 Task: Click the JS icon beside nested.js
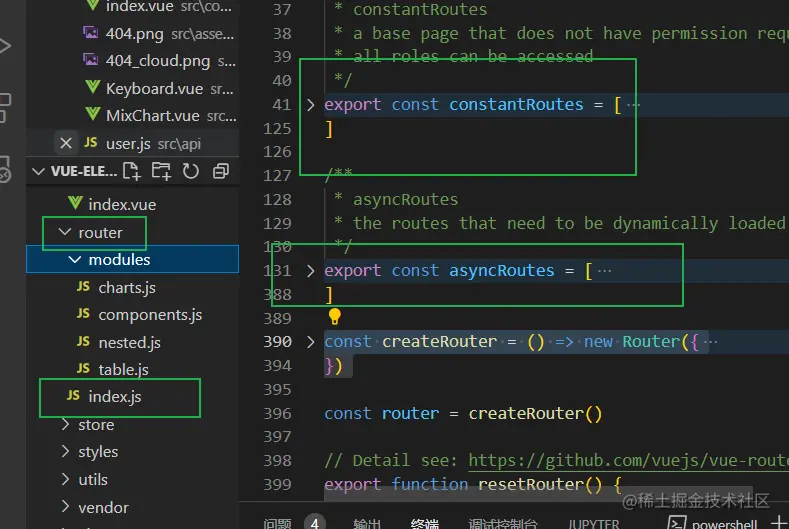pos(84,341)
